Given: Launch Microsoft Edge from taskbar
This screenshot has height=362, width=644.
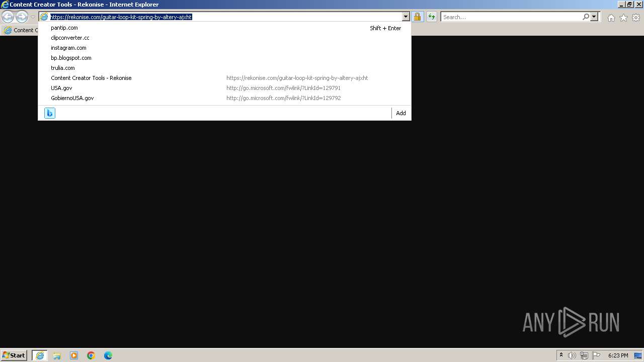Looking at the screenshot, I should click(x=108, y=355).
